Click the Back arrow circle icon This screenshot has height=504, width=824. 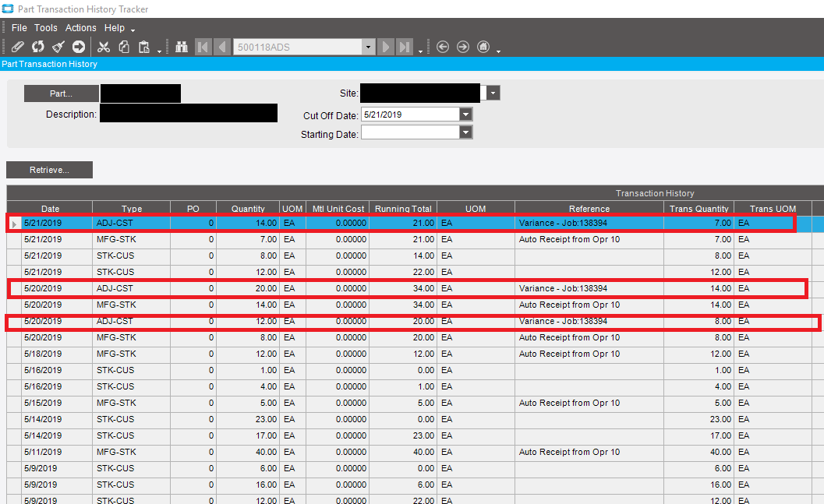(443, 47)
